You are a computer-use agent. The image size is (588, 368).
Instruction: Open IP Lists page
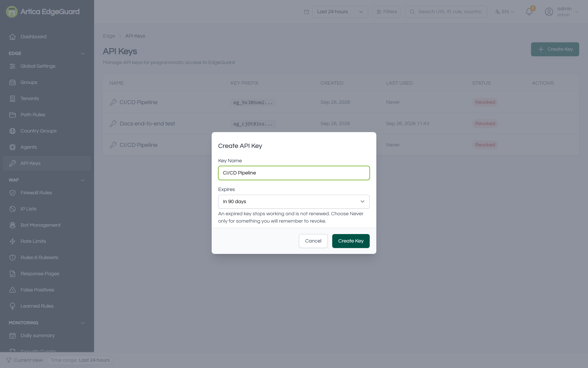coord(47,209)
